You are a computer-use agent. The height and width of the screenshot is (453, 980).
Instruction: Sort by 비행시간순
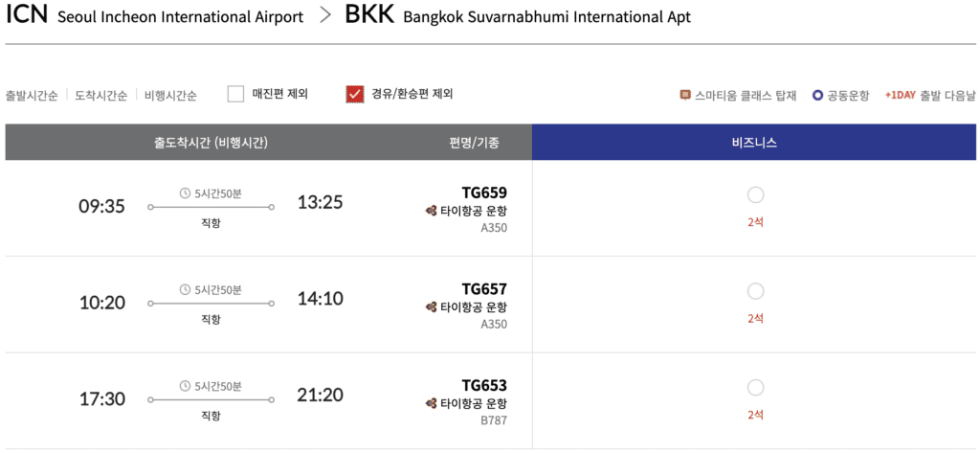pos(170,96)
